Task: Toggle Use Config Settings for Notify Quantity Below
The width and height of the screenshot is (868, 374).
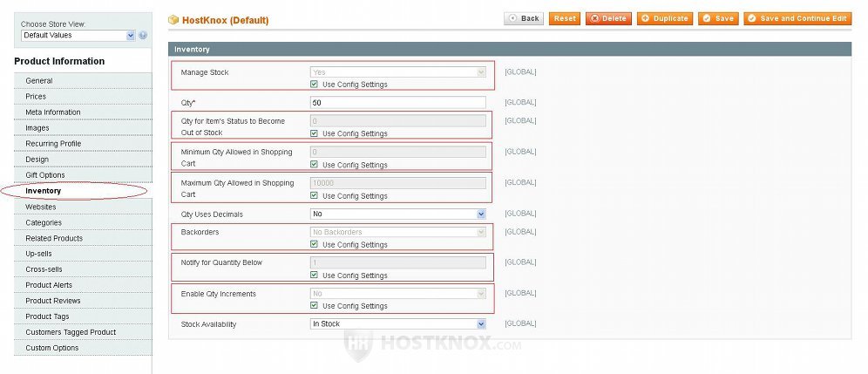Action: click(314, 275)
